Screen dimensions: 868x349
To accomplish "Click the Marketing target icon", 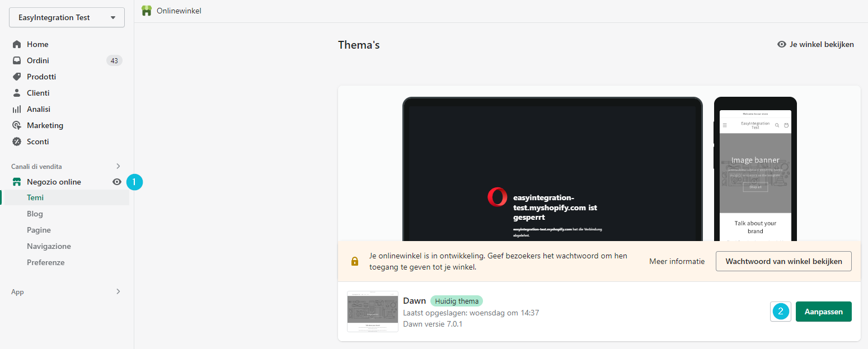I will [17, 125].
